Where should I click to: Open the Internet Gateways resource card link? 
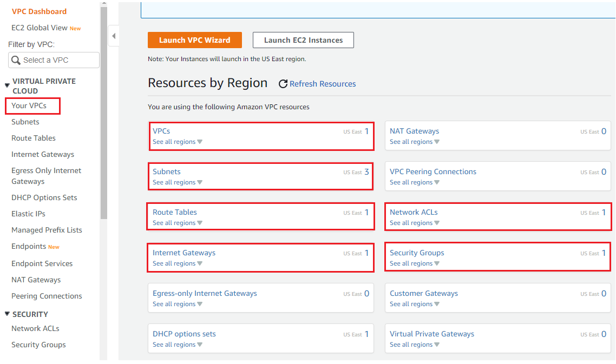tap(184, 253)
